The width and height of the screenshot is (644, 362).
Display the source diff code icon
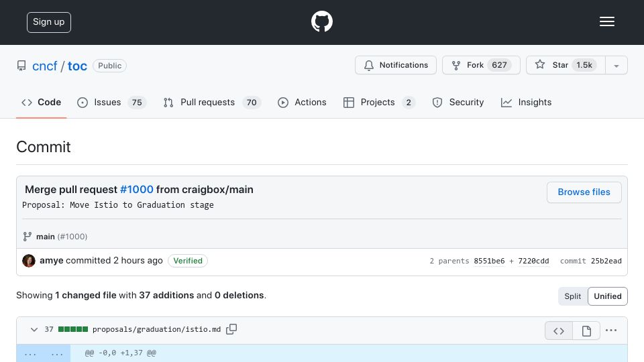[x=559, y=330]
